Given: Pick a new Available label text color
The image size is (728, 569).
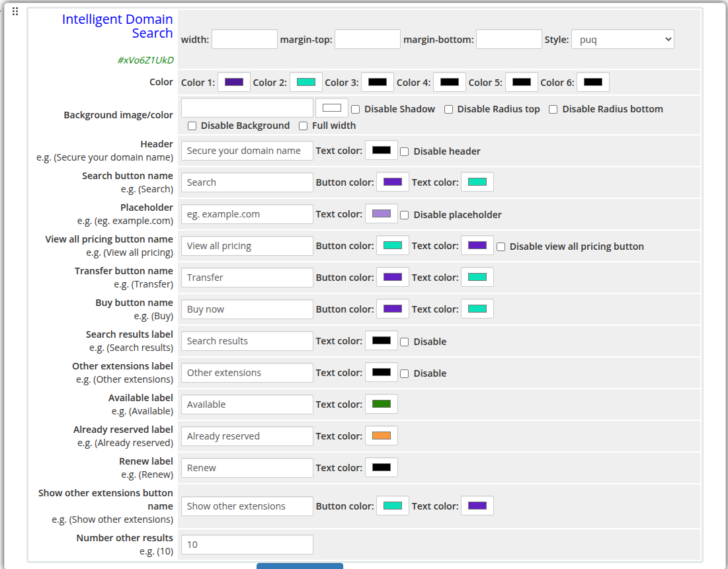Looking at the screenshot, I should click(381, 403).
